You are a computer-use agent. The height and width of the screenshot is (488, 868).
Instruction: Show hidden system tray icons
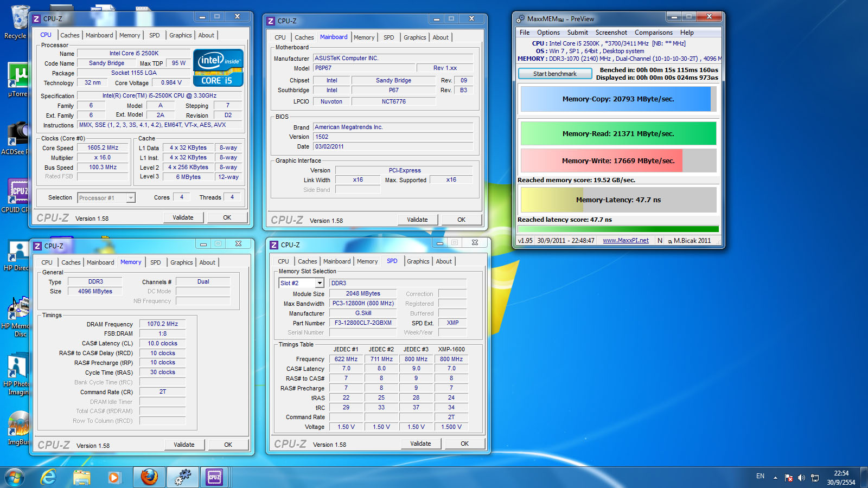775,478
